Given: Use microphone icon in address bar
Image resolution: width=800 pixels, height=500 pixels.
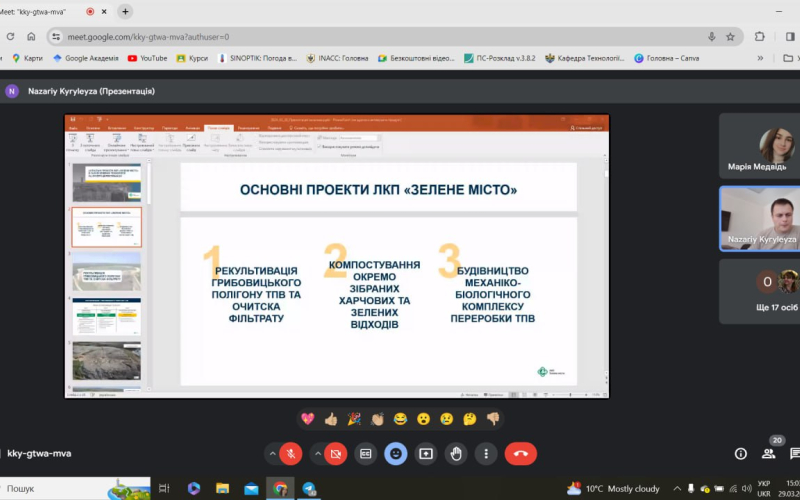Looking at the screenshot, I should coord(712,37).
